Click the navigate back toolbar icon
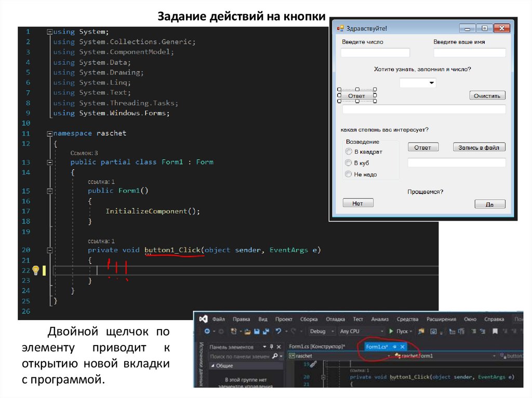 [x=207, y=331]
